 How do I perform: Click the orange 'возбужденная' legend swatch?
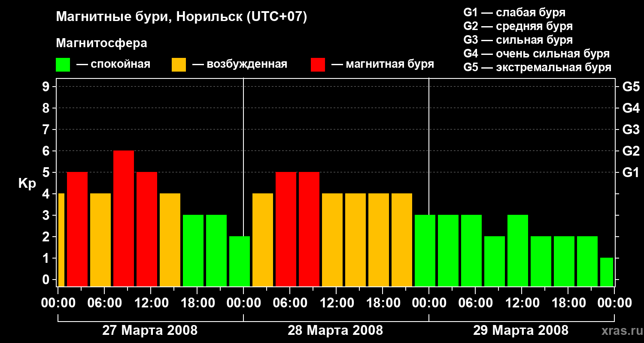click(x=179, y=65)
